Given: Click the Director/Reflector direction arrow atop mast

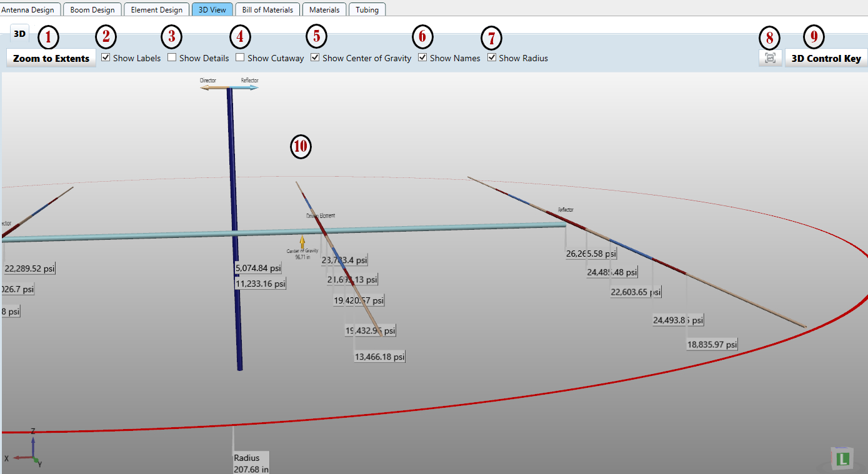Looking at the screenshot, I should click(229, 87).
